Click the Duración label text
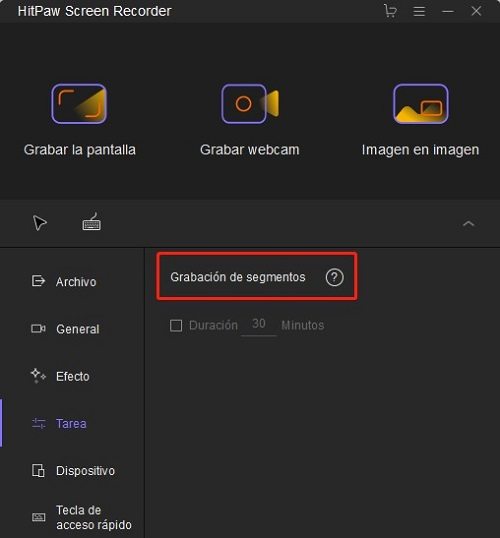The image size is (500, 538). click(213, 325)
